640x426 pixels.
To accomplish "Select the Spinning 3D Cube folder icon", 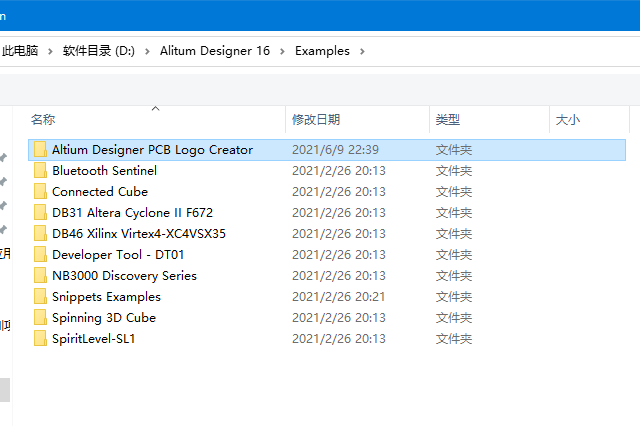I will pos(40,318).
